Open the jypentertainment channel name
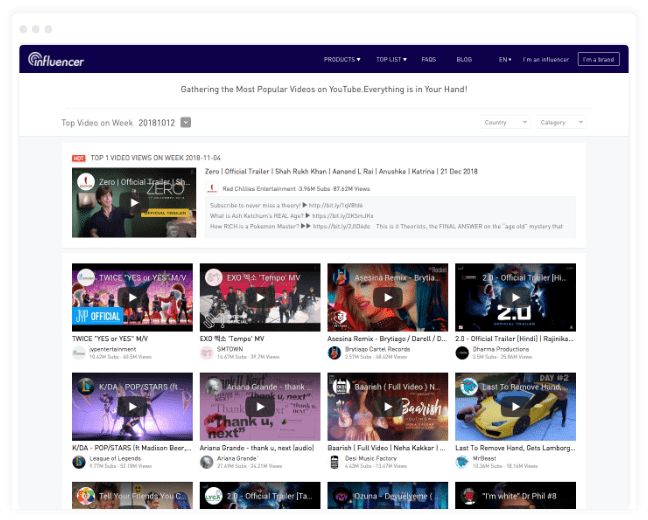 pyautogui.click(x=112, y=349)
